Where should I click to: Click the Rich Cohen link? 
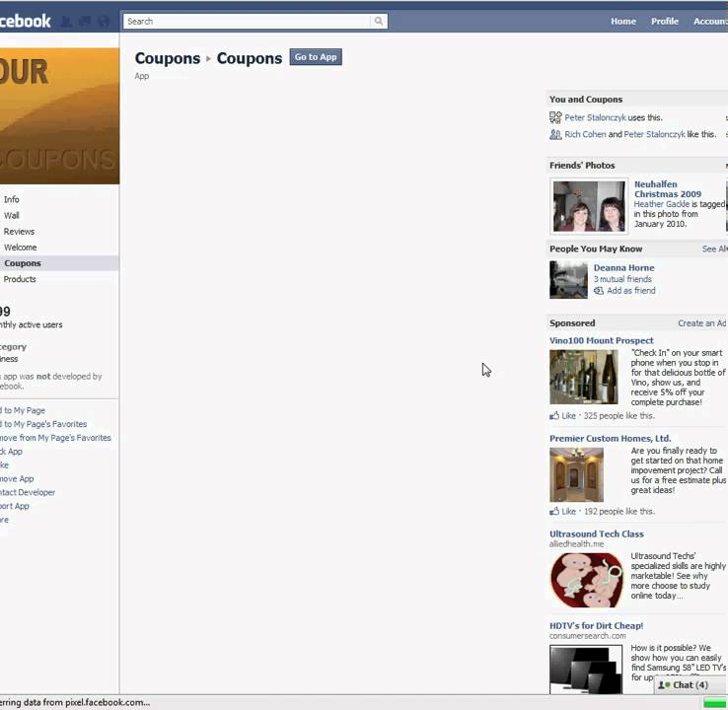[x=585, y=134]
